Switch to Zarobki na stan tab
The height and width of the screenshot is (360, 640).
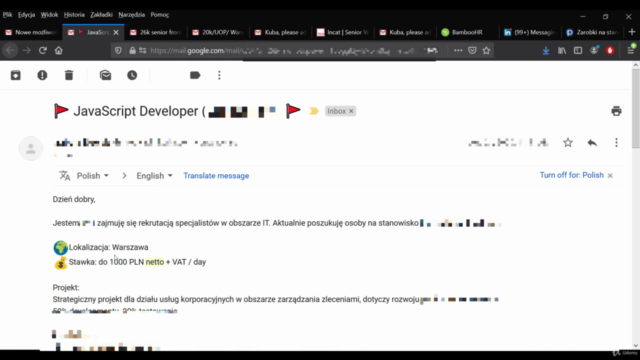point(593,32)
